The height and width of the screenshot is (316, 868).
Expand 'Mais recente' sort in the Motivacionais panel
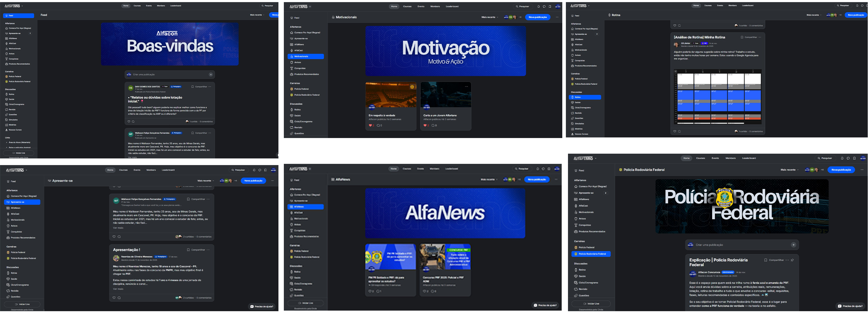point(489,17)
